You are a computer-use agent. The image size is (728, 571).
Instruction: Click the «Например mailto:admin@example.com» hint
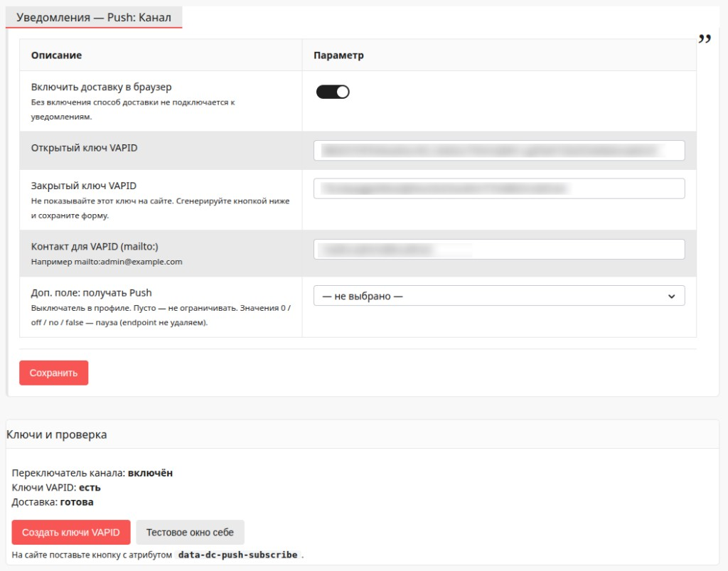click(x=107, y=262)
